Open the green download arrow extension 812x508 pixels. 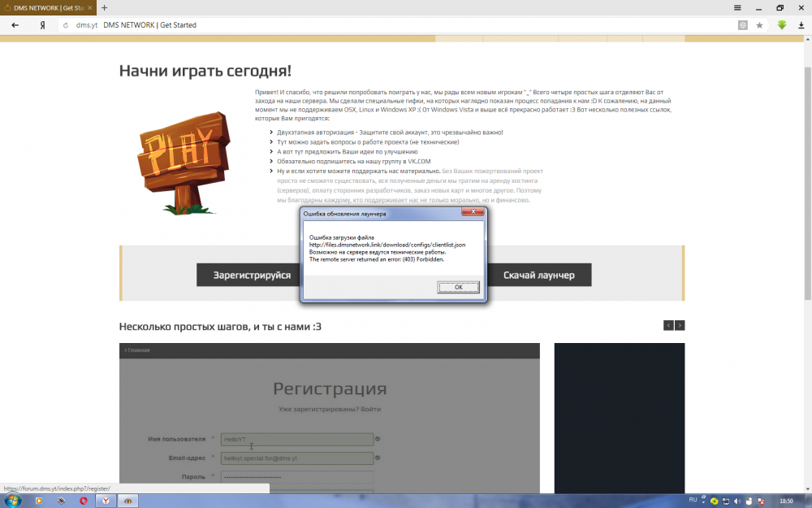click(x=781, y=25)
